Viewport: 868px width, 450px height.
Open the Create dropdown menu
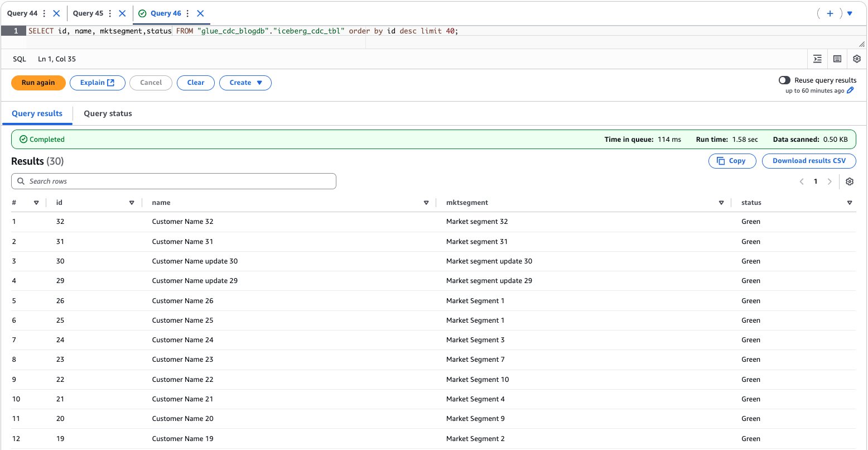click(x=245, y=83)
